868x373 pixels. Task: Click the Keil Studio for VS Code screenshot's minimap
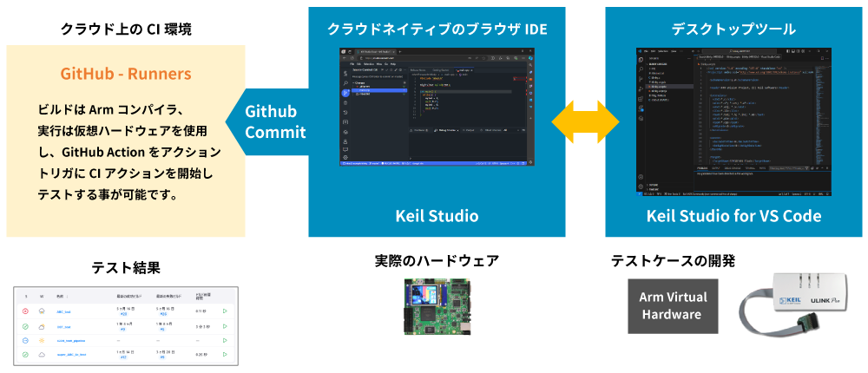[820, 115]
